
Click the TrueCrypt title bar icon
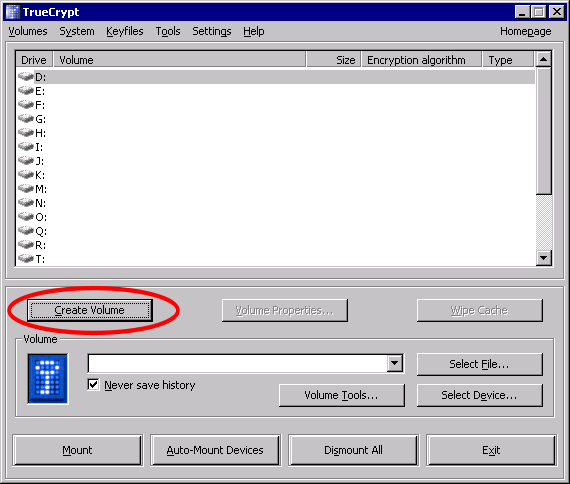(13, 12)
